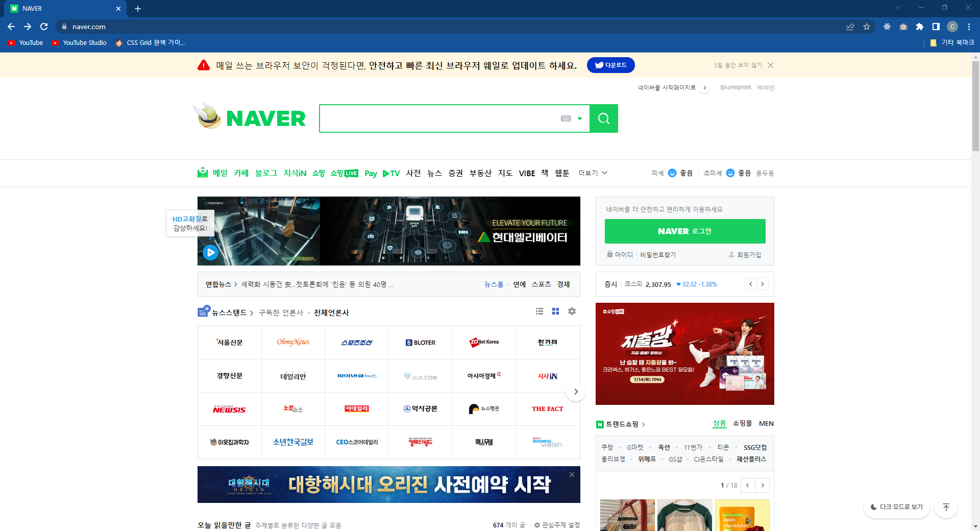Go back with the browser back arrow

click(11, 27)
